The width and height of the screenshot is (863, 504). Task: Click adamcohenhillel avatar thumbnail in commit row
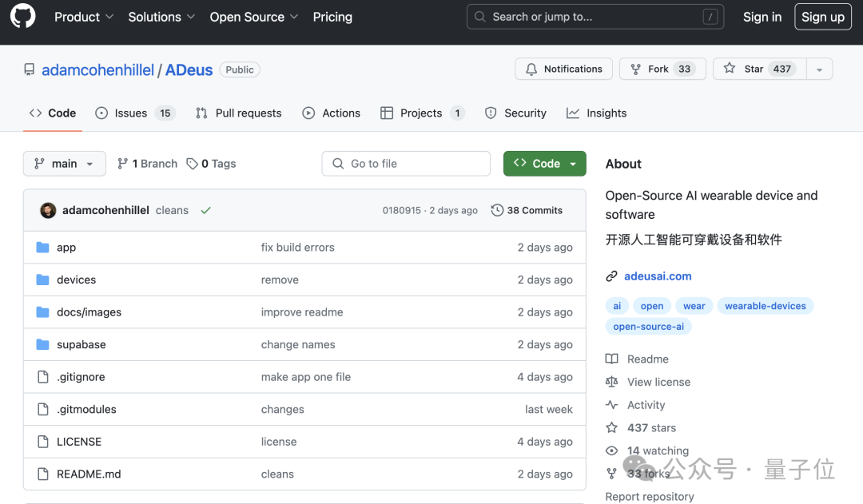coord(48,210)
